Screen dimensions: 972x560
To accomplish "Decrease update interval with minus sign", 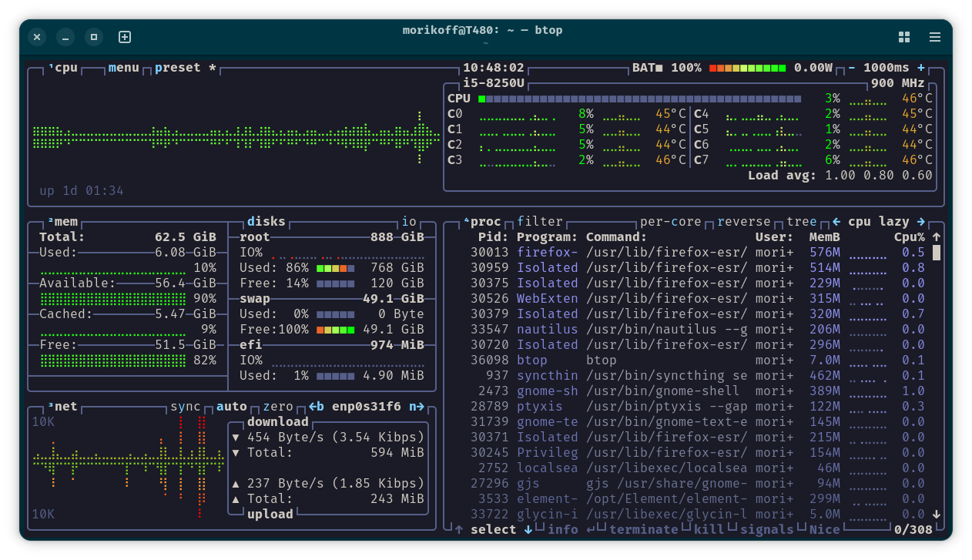I will point(852,68).
